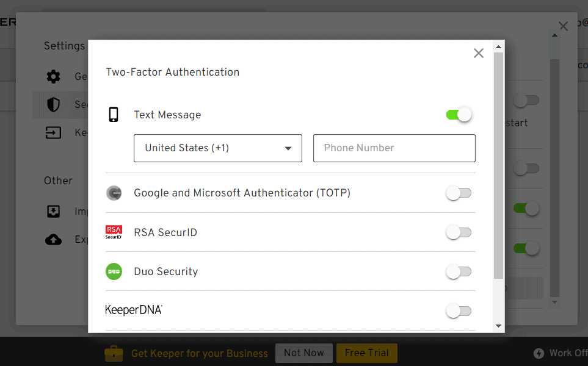Click the green Duo Security icon
This screenshot has height=366, width=588.
(x=114, y=271)
